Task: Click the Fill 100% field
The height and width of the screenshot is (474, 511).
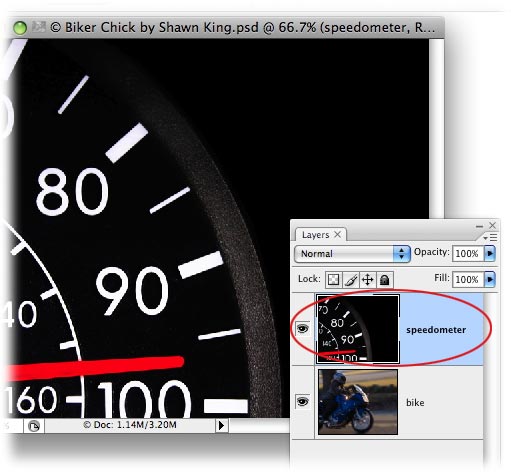Action: click(x=468, y=279)
